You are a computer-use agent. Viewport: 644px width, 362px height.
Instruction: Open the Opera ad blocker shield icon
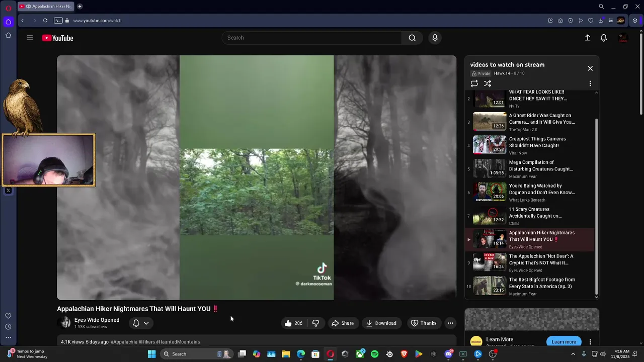click(x=571, y=21)
